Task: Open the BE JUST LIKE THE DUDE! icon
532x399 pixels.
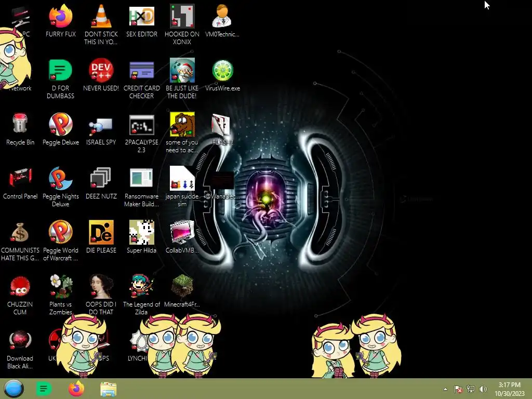Action: [182, 70]
